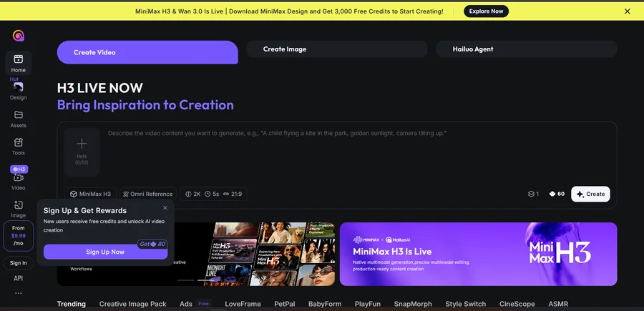Click the Bring Inspiration to Creation text
Image resolution: width=644 pixels, height=311 pixels.
(x=145, y=105)
